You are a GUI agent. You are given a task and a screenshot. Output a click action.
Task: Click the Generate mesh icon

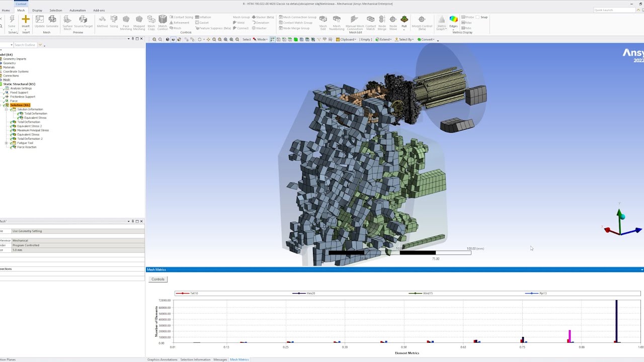coord(52,20)
